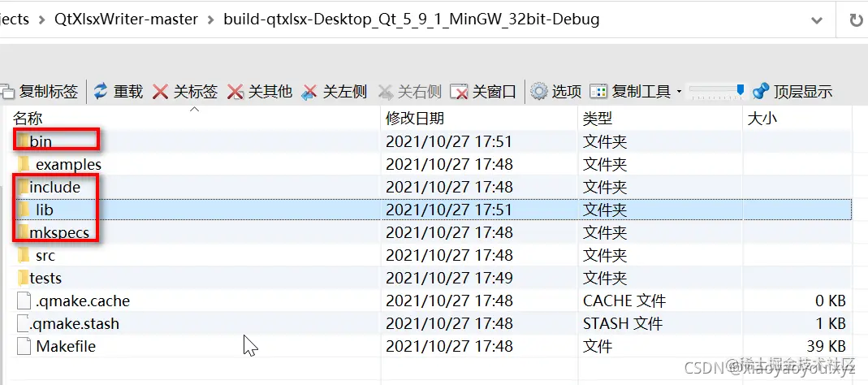Click the 1 KB size of .qmake.stash

831,323
